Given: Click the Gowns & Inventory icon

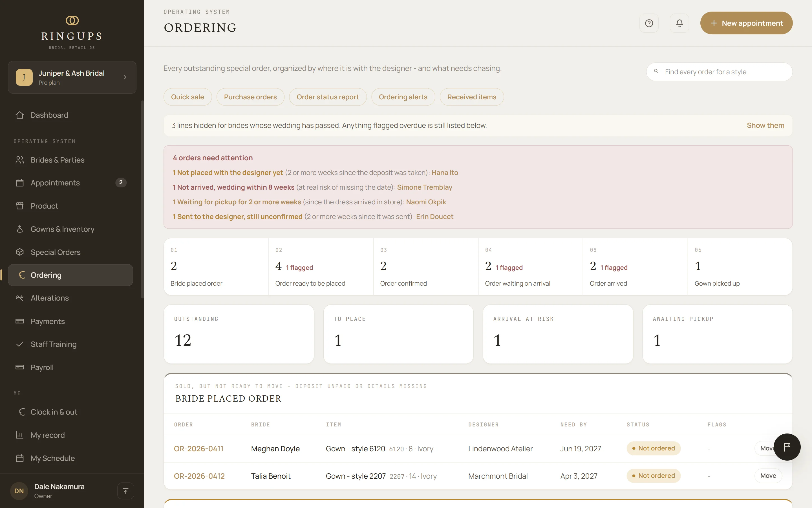Looking at the screenshot, I should (x=20, y=229).
